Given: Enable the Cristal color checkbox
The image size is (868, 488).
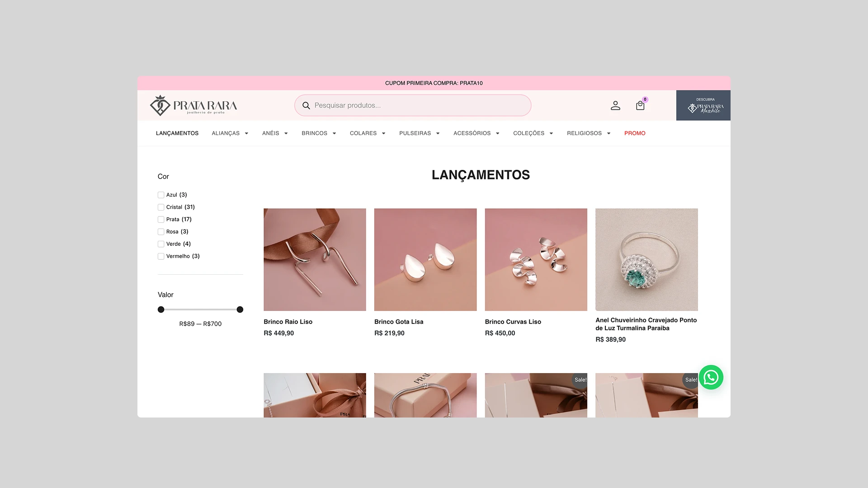Looking at the screenshot, I should pos(161,207).
